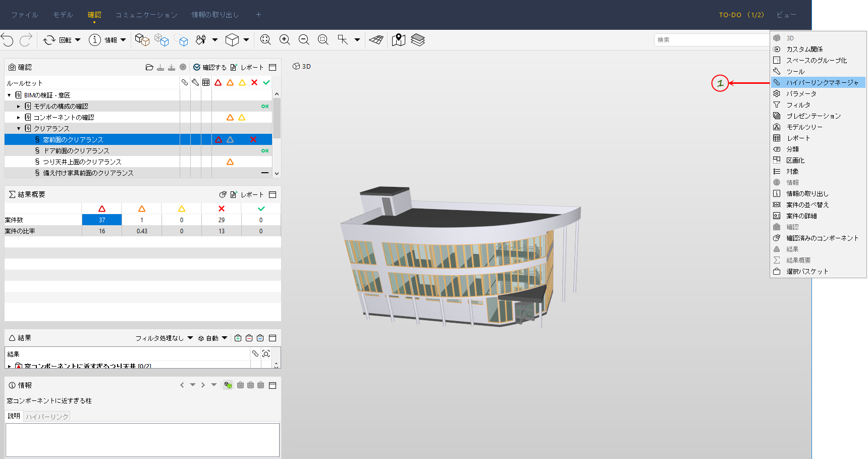868x459 pixels.
Task: Open the floor plan map icon
Action: pos(399,40)
